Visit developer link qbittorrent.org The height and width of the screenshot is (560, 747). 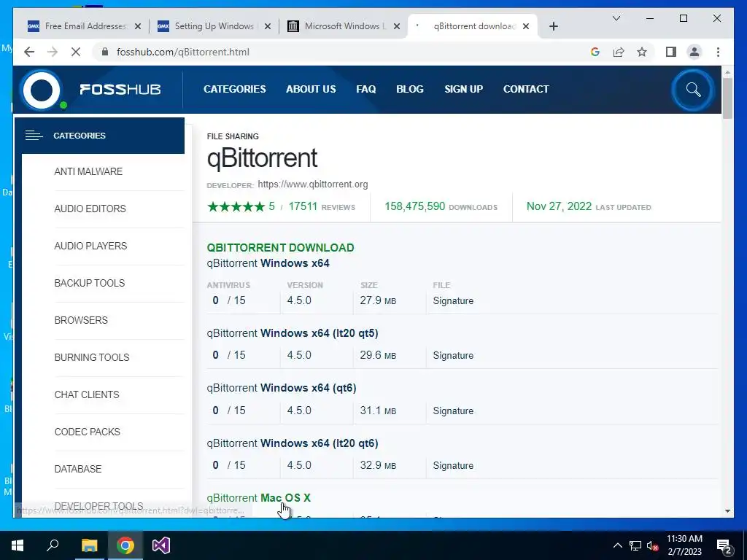pos(312,184)
